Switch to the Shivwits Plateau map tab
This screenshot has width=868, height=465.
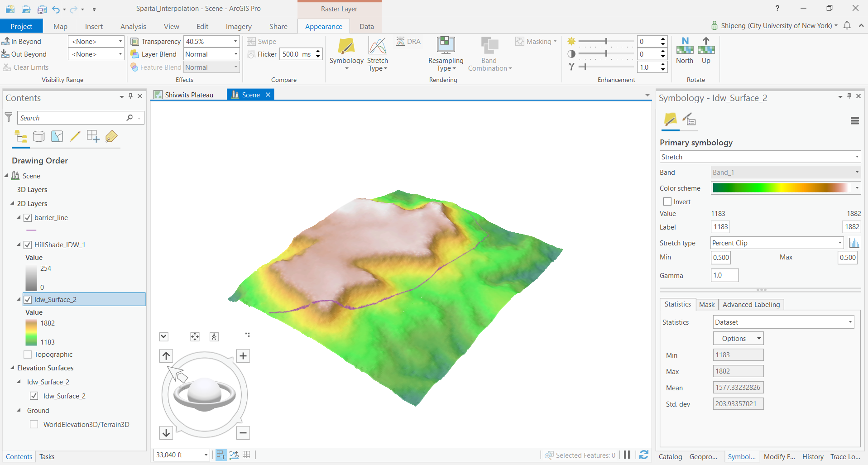tap(189, 95)
